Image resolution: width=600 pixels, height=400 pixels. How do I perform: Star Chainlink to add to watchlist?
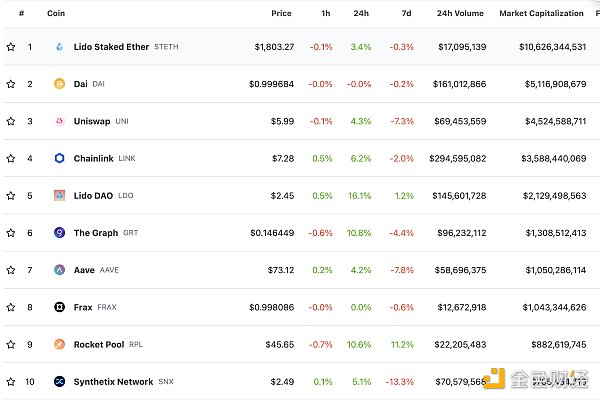pos(11,158)
